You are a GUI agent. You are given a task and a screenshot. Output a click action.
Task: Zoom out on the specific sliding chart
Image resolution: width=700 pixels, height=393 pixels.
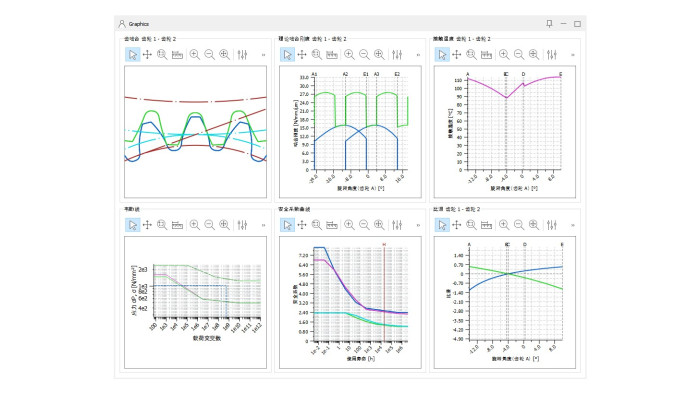519,225
